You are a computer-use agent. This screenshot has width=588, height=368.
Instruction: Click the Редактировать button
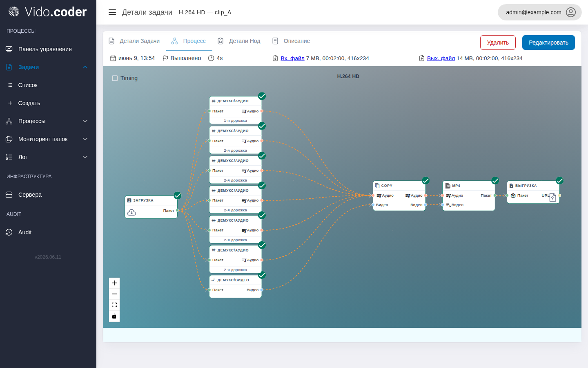click(x=548, y=43)
